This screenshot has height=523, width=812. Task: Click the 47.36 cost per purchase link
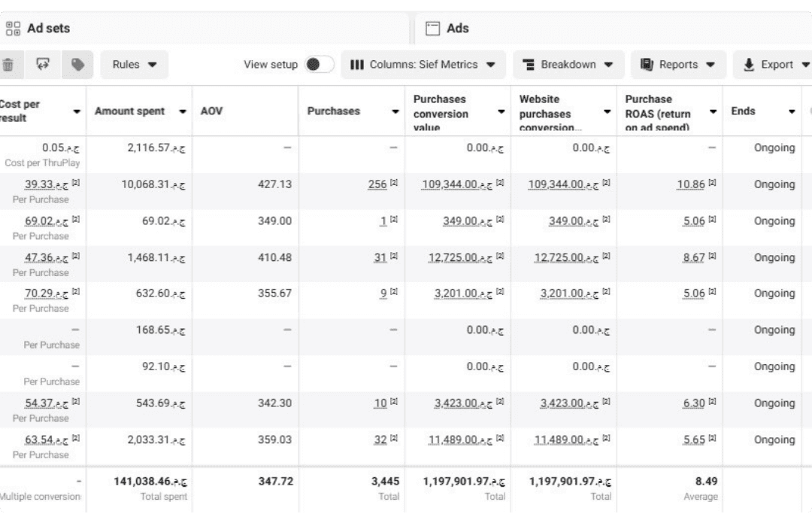click(x=46, y=257)
